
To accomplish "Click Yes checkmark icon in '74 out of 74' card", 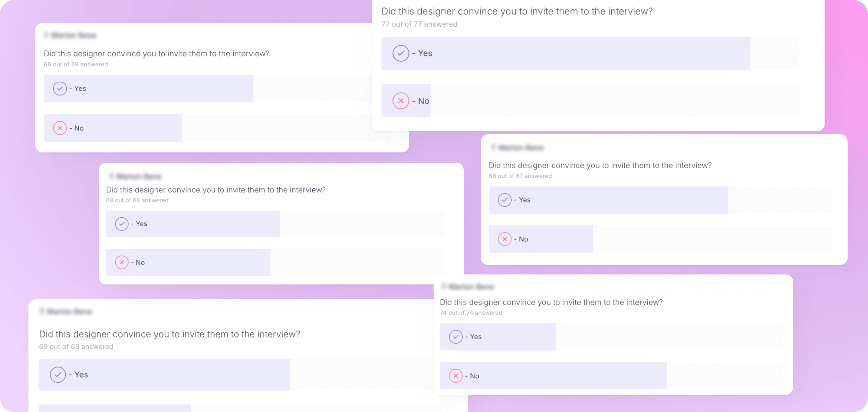I will (456, 337).
